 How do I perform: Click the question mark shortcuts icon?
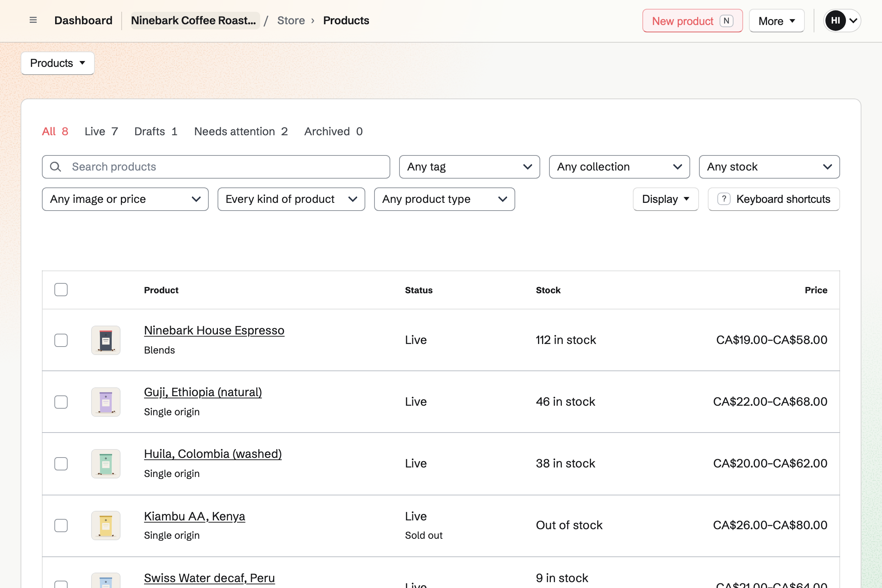724,199
